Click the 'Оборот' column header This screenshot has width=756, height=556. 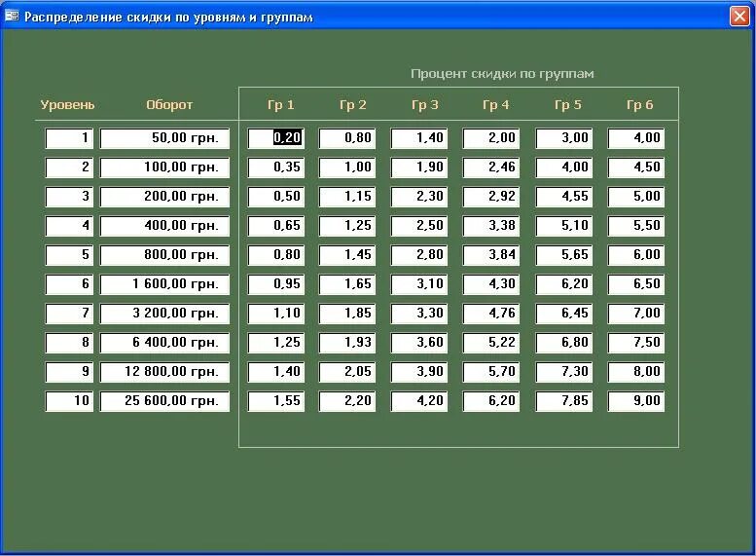169,105
